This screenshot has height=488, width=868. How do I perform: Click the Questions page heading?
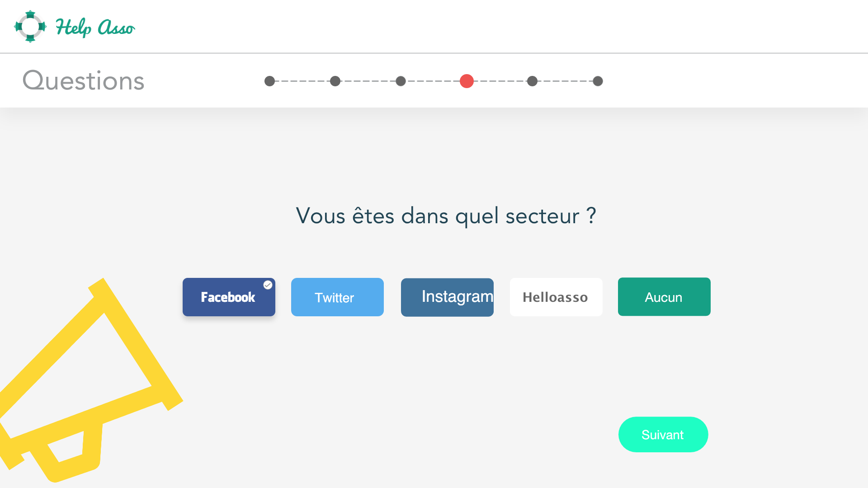(84, 81)
